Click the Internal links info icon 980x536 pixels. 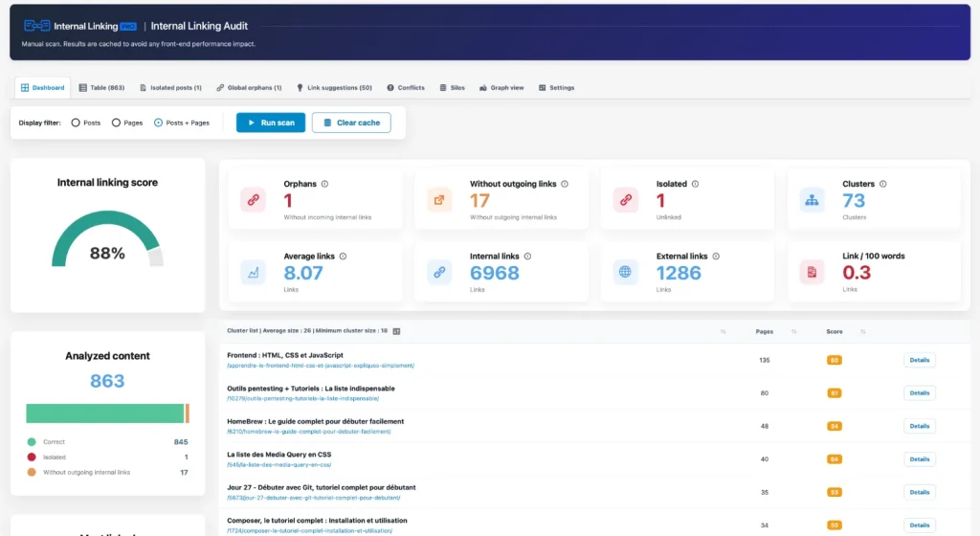point(527,257)
